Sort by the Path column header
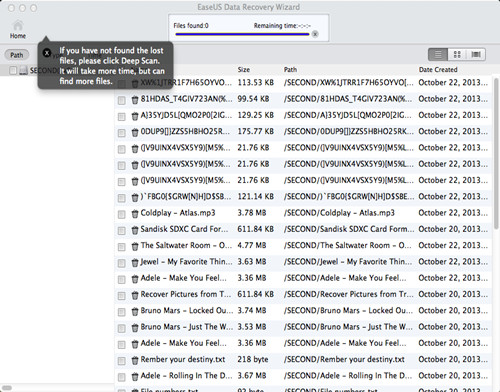The height and width of the screenshot is (392, 500). [290, 70]
